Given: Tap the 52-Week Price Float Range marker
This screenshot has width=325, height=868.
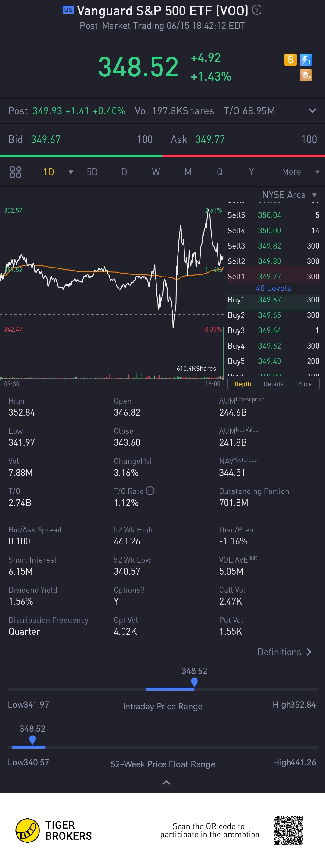Looking at the screenshot, I should pos(32,740).
